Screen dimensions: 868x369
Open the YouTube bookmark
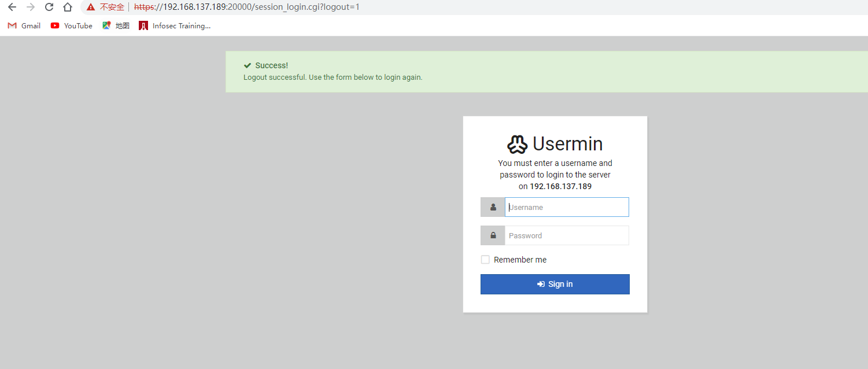pos(71,25)
